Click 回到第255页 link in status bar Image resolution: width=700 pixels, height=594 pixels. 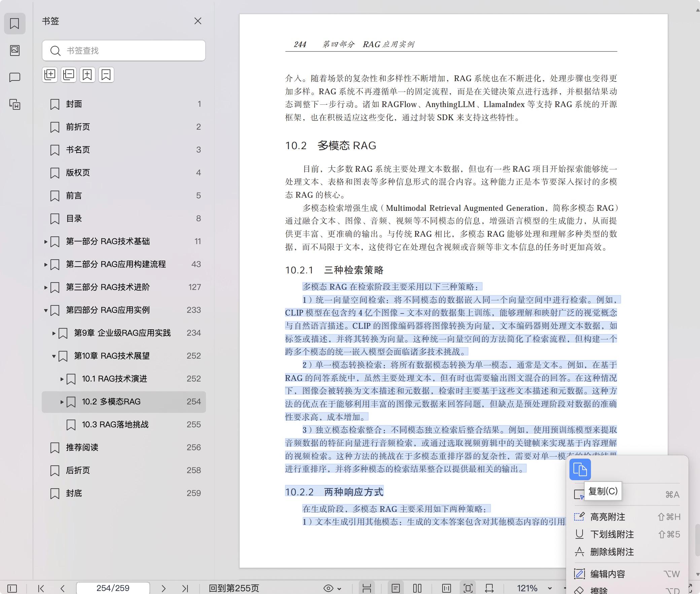click(x=234, y=588)
